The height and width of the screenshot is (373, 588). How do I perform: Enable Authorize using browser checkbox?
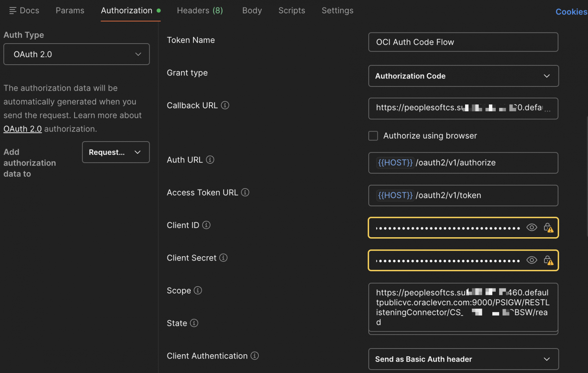point(373,136)
